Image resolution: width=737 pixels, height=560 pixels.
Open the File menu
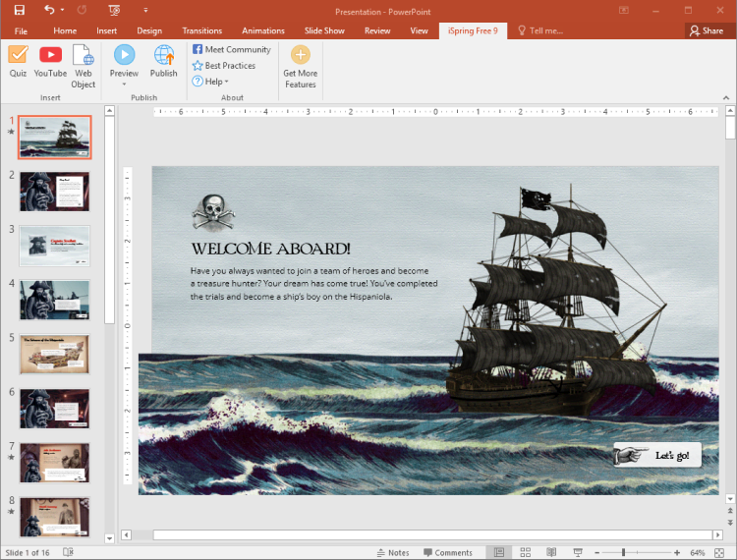point(21,30)
